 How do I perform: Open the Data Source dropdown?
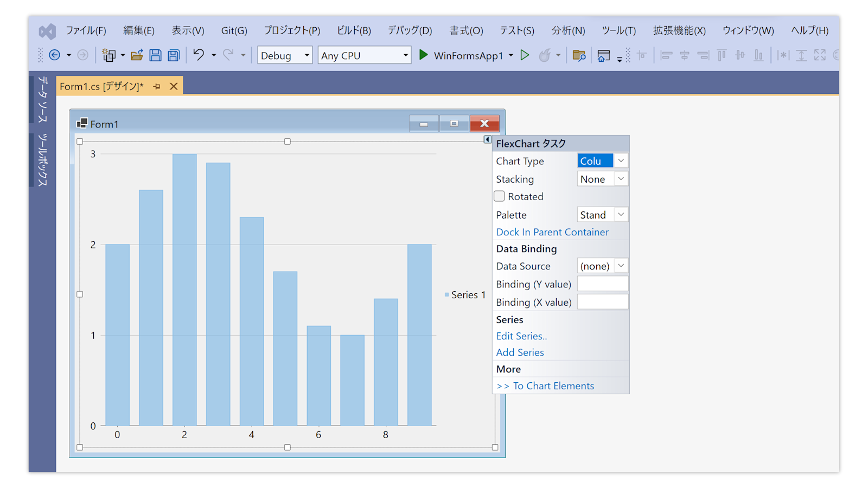pyautogui.click(x=621, y=266)
